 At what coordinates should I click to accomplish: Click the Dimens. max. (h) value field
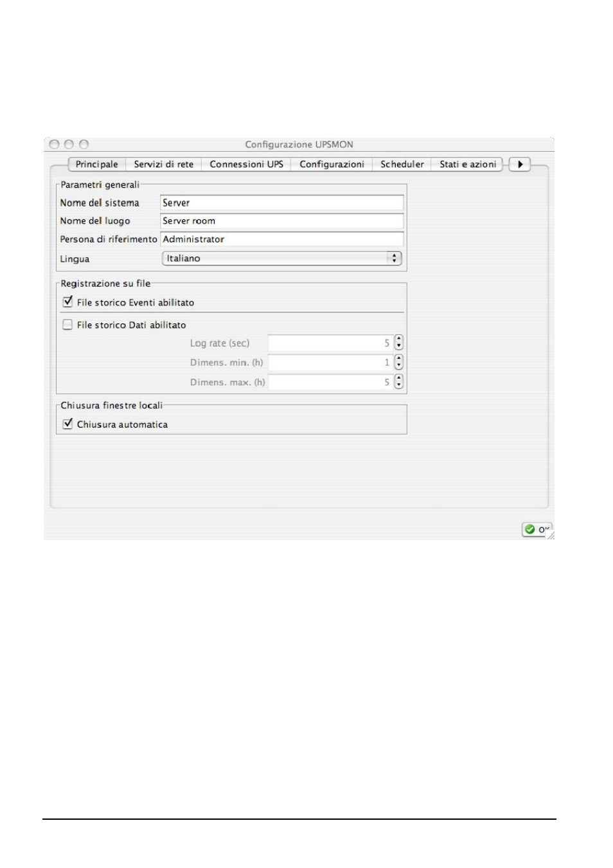coord(330,382)
